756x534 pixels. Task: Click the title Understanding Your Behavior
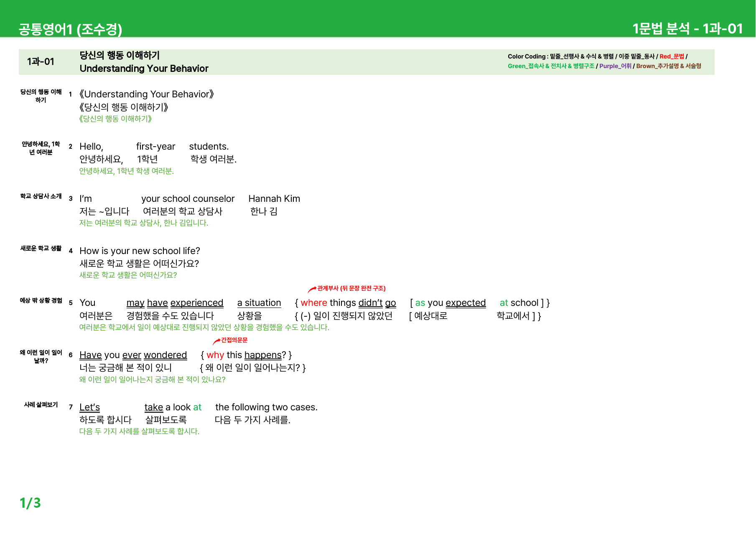pos(144,69)
